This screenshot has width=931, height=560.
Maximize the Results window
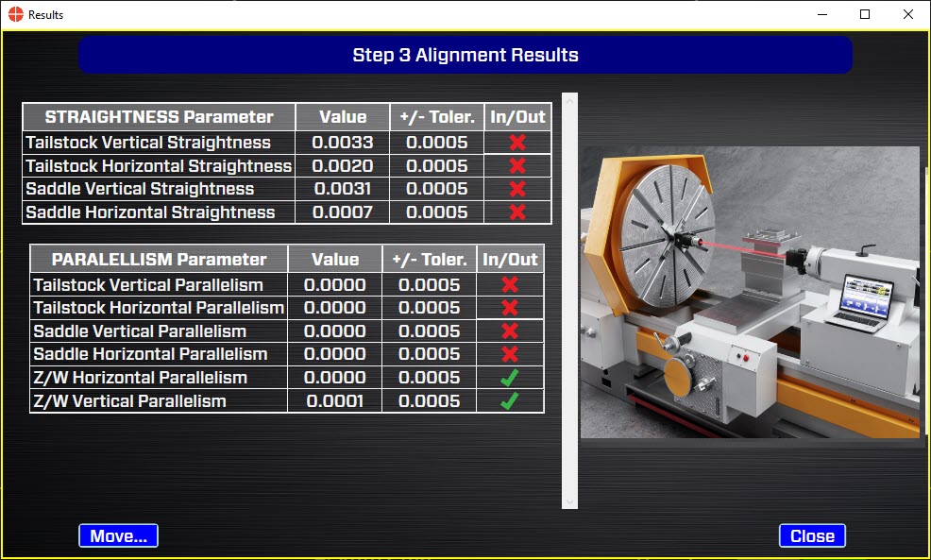pos(865,14)
